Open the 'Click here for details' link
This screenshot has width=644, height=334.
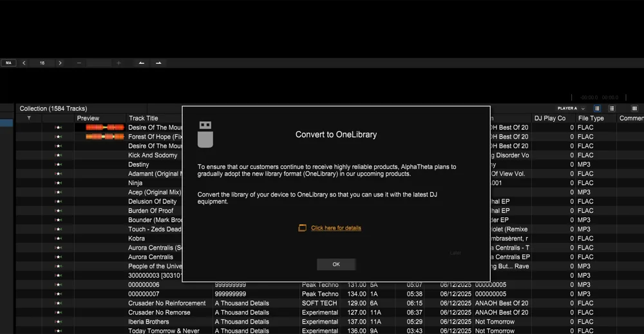pos(336,228)
